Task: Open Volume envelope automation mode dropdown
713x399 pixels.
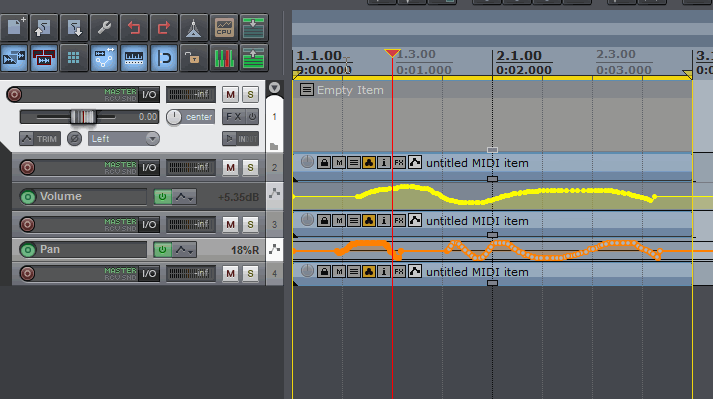Action: point(184,197)
